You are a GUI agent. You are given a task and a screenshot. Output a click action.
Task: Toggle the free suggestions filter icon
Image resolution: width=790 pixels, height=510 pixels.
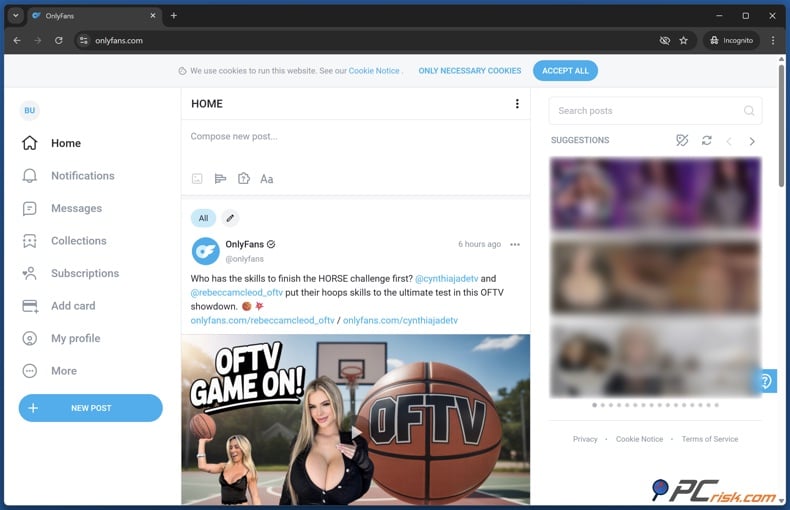(x=682, y=141)
